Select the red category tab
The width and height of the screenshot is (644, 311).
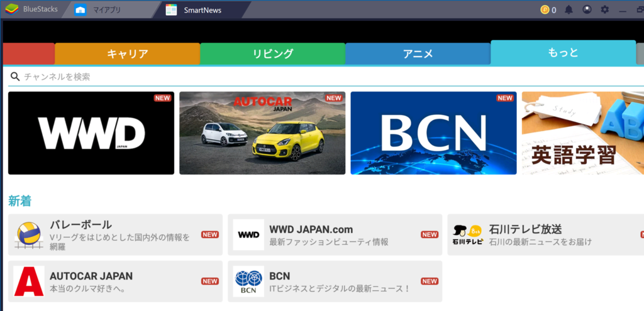(x=29, y=54)
